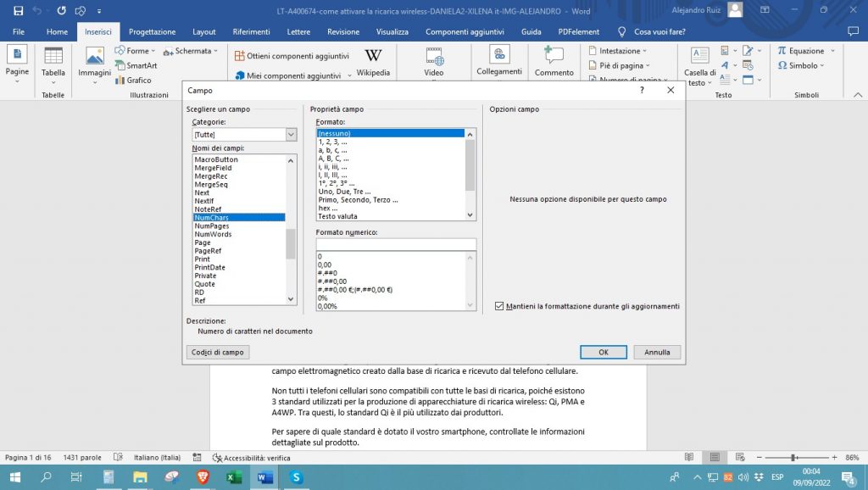868x490 pixels.
Task: Disable Mantieni la formattazione durante gli aggiornamenti
Action: click(499, 307)
